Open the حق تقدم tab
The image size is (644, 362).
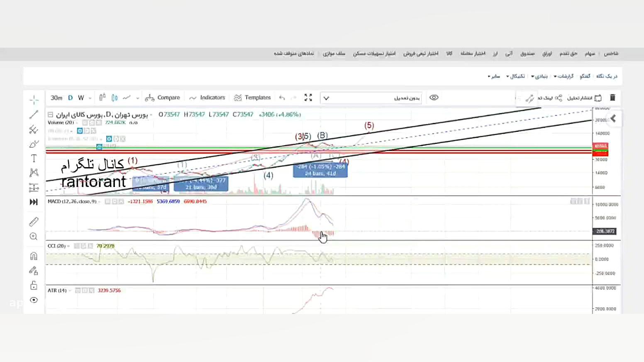pyautogui.click(x=568, y=53)
